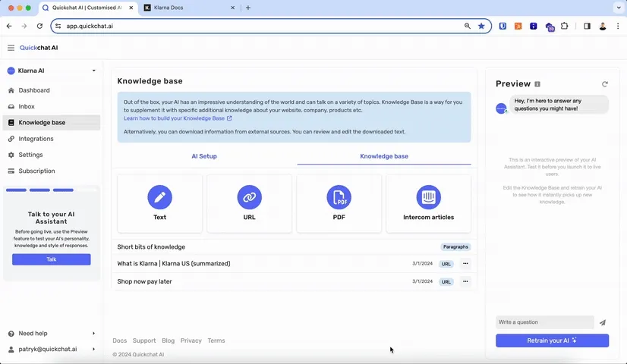Reload the browser page
The width and height of the screenshot is (627, 364).
(x=39, y=26)
